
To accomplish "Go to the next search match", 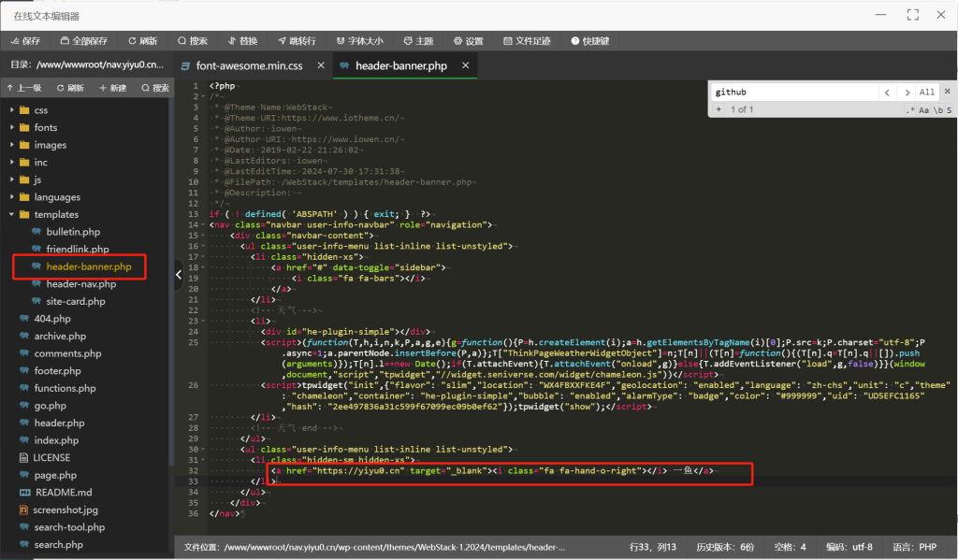I will [x=907, y=93].
